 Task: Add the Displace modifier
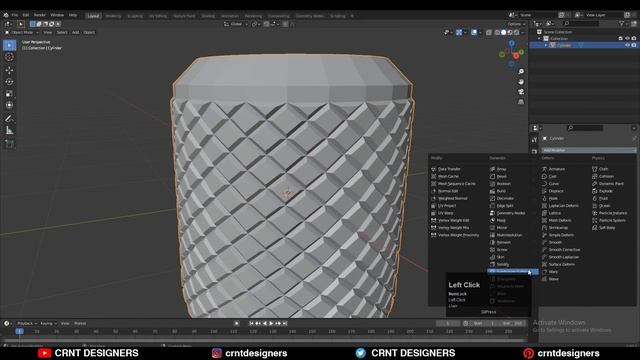pyautogui.click(x=556, y=191)
